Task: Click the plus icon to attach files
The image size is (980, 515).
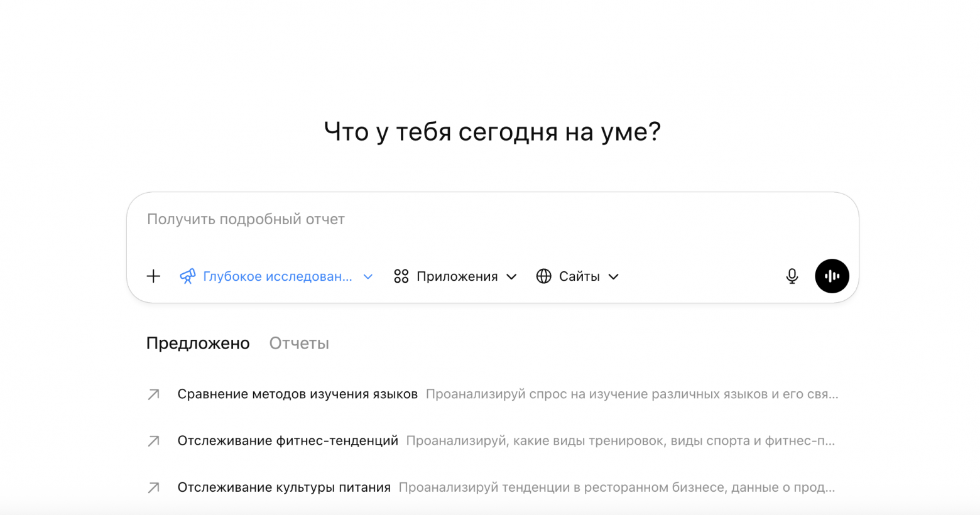Action: (153, 276)
